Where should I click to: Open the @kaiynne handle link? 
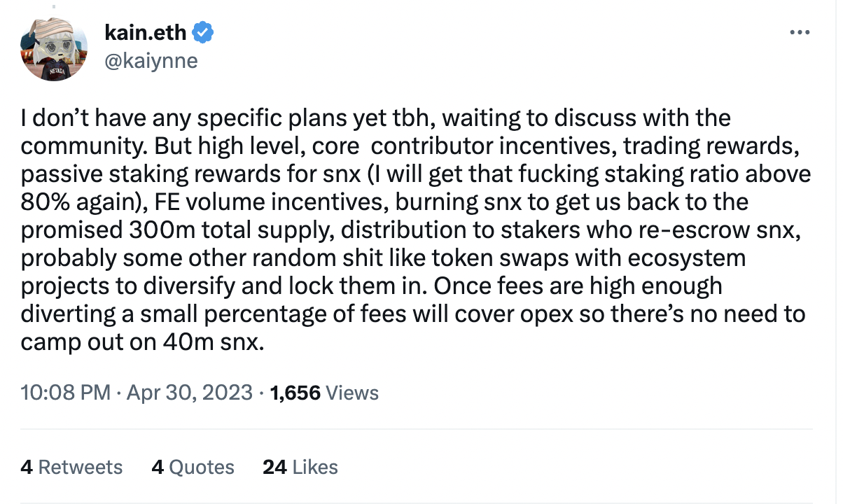[151, 61]
